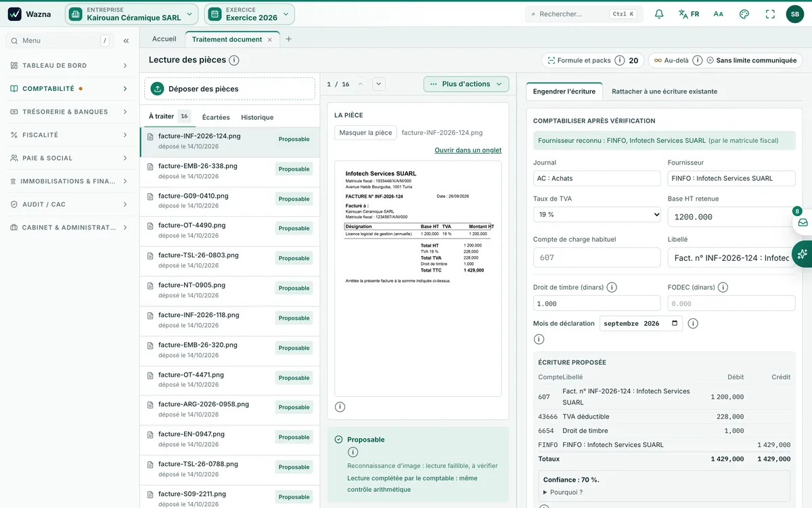Select the Écartées tab

point(216,117)
